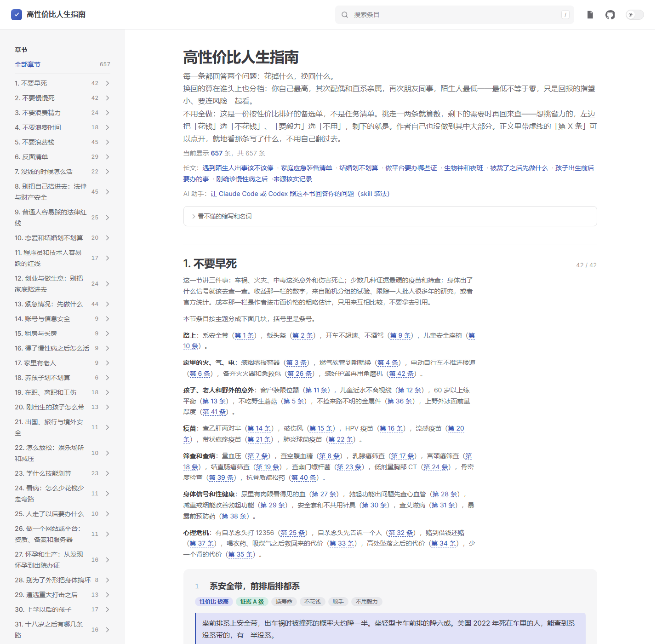Click the 证据 A 级 tag
Image resolution: width=662 pixels, height=644 pixels.
[252, 602]
